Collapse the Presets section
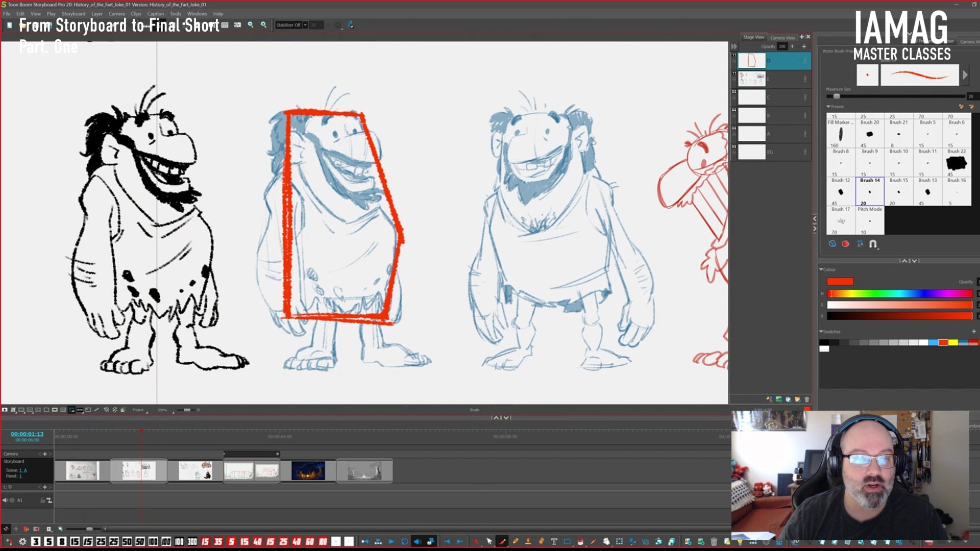Screen dimensions: 980x551 tap(828, 107)
